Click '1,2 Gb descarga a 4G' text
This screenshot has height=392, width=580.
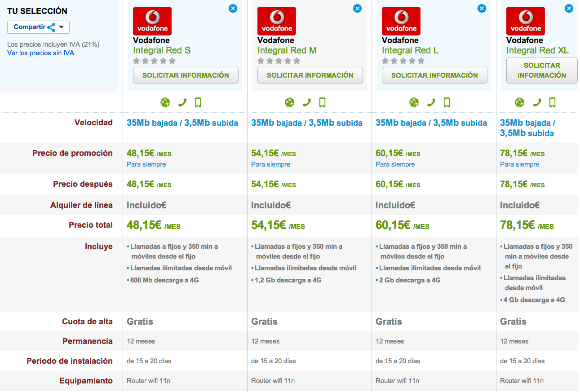tap(288, 280)
